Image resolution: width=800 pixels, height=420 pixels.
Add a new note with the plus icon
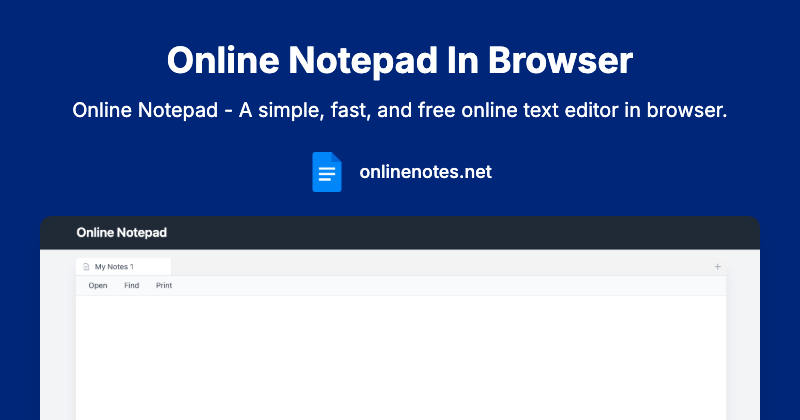(x=717, y=267)
